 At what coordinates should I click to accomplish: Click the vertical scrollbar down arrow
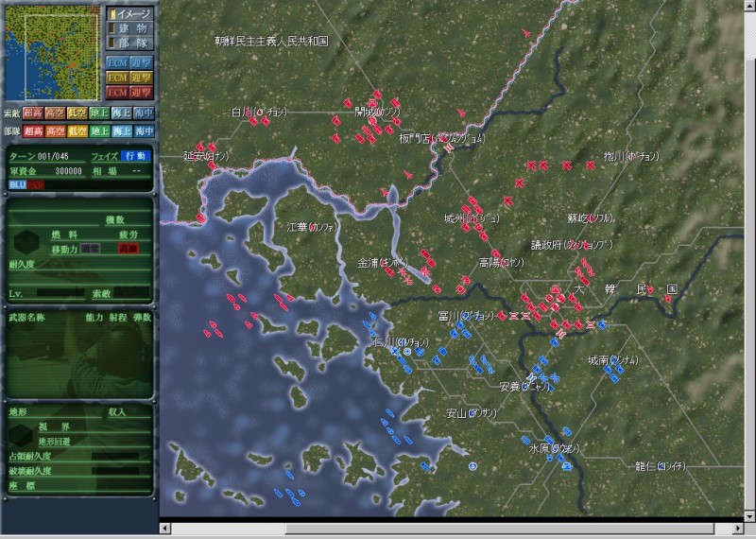coord(749,516)
